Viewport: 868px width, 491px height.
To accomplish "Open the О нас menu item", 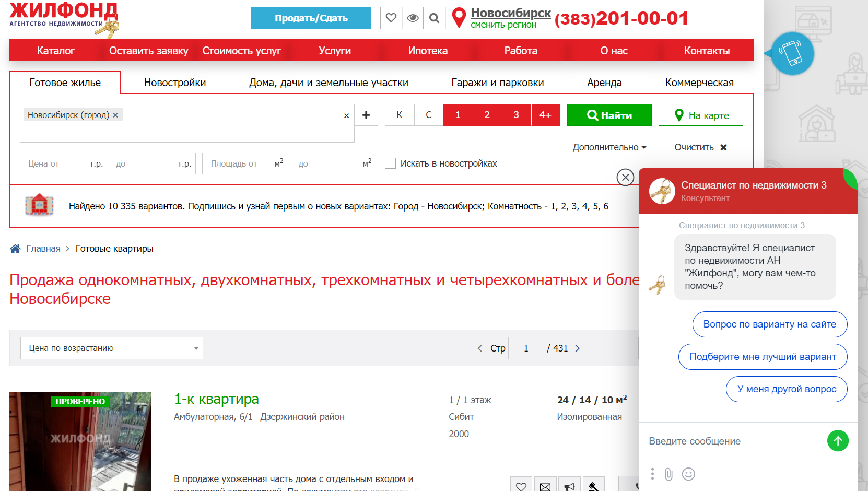I will (614, 51).
